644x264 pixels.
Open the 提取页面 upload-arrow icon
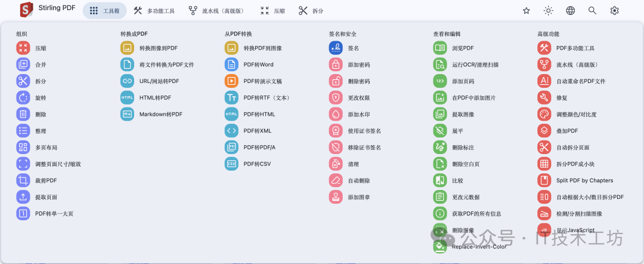[x=23, y=197]
